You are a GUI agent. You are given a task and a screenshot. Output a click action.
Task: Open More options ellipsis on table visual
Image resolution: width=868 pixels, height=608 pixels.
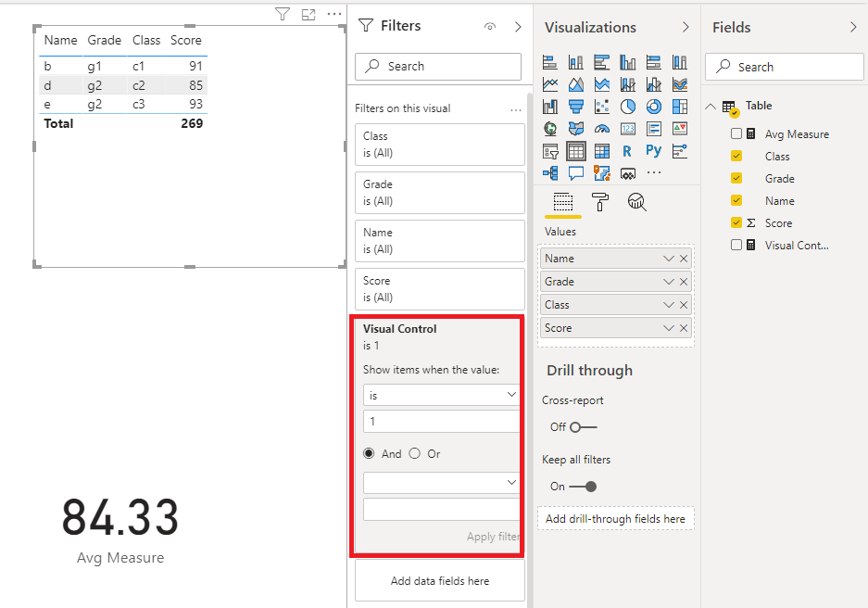pos(334,14)
